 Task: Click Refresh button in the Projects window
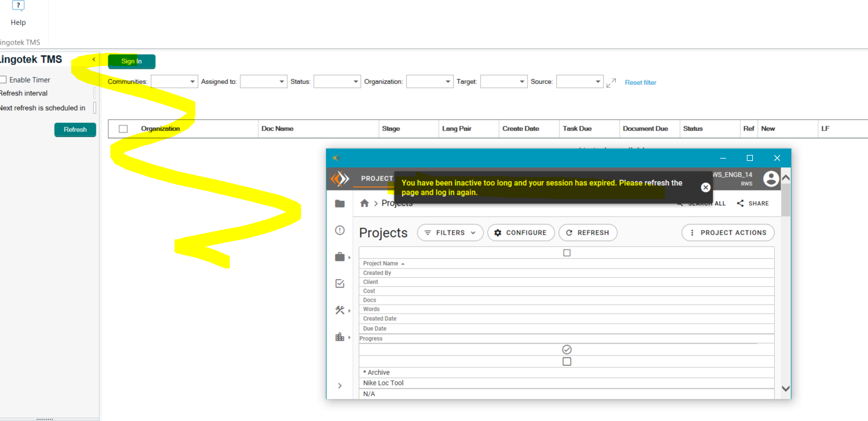[x=588, y=233]
